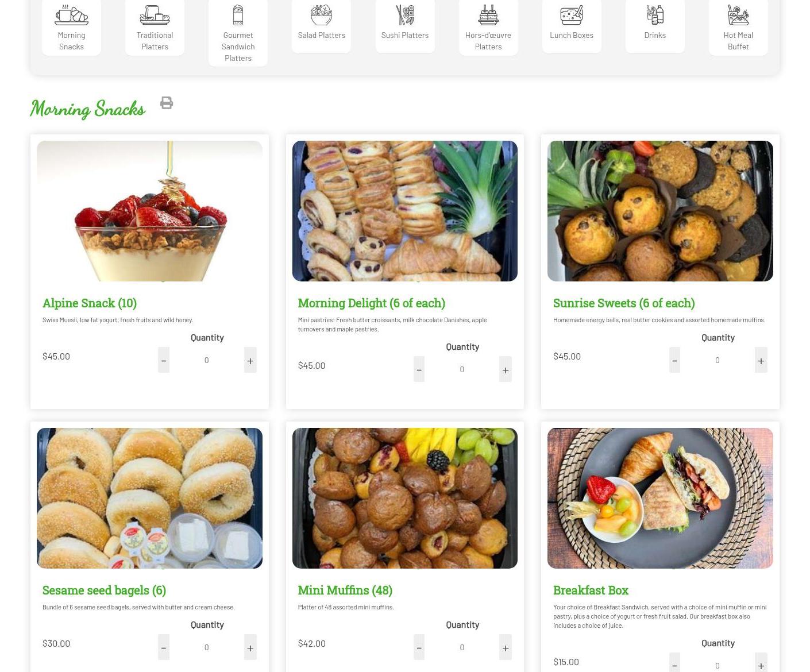Increase quantity of Alpine Snack (10)

(x=250, y=360)
